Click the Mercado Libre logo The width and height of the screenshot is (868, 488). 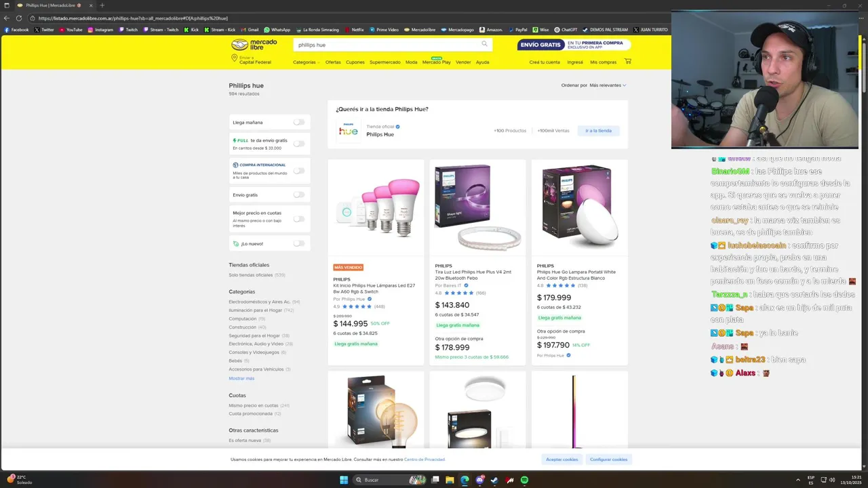(x=254, y=45)
